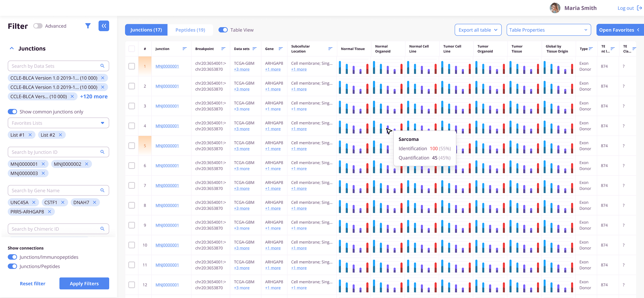
Task: Expand +3 more data sets in row 1
Action: pos(242,69)
